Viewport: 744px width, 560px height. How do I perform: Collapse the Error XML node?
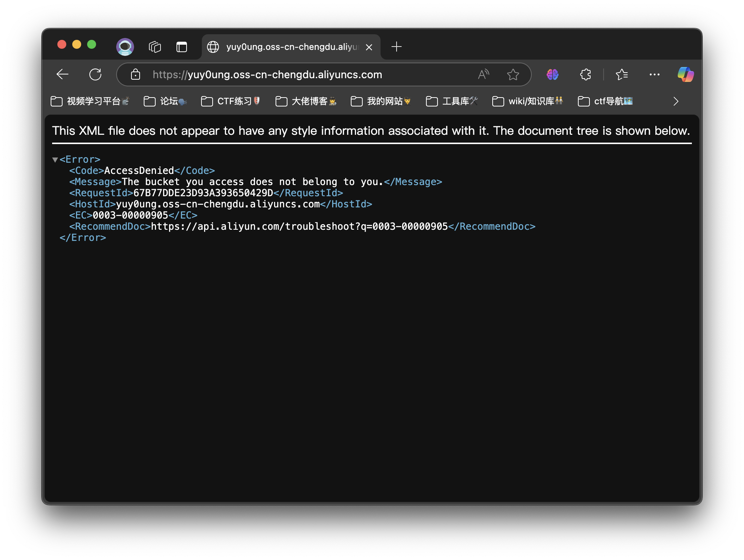(x=55, y=160)
